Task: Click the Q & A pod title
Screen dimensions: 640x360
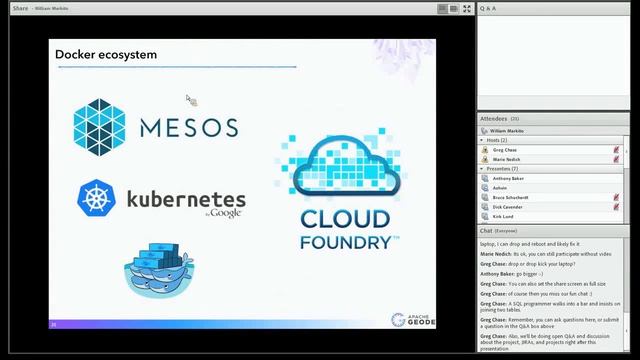Action: click(x=488, y=8)
